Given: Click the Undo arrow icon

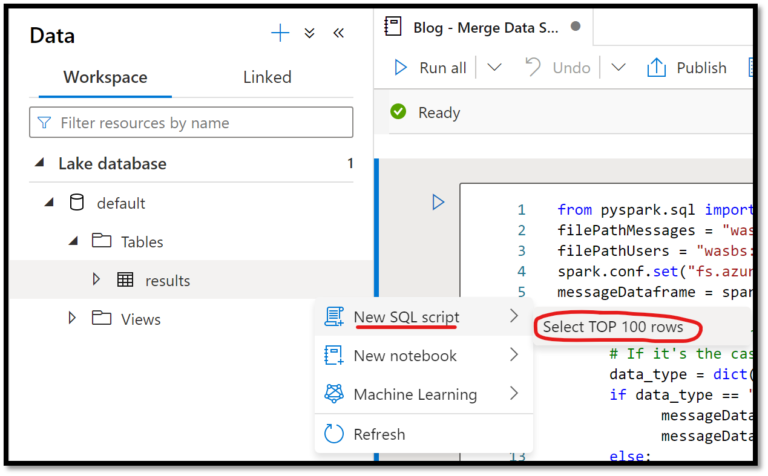Looking at the screenshot, I should point(533,68).
